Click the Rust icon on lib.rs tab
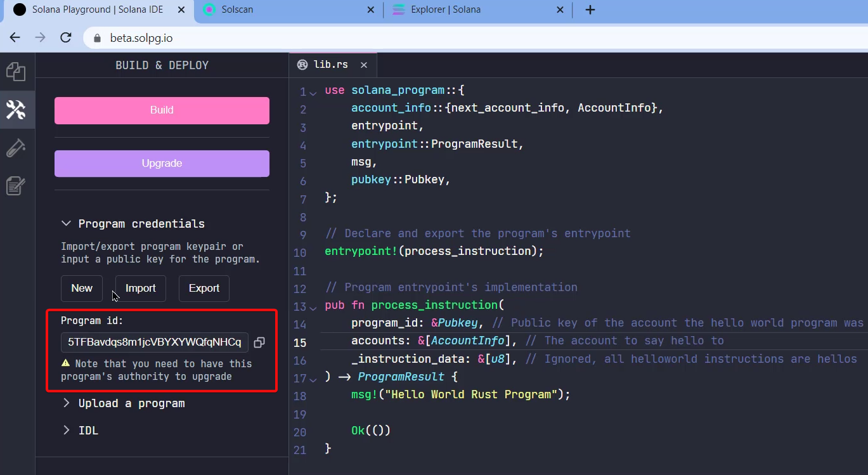 302,65
